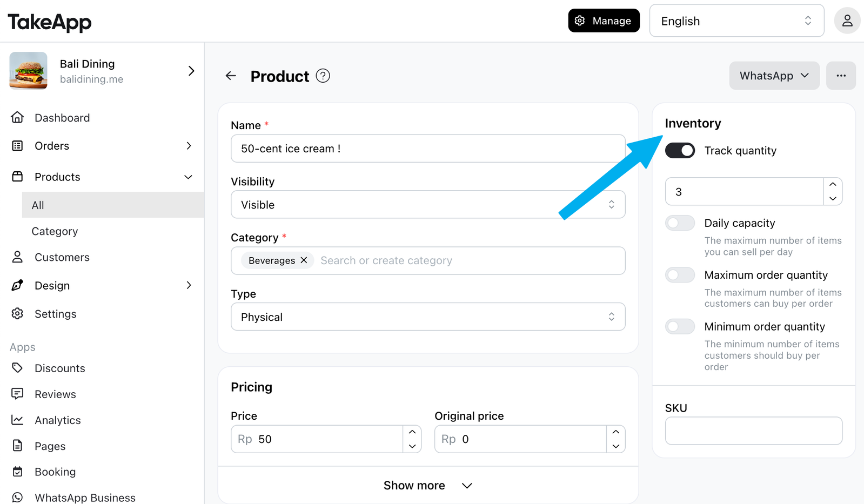Enable the Daily capacity toggle
Screen dimensions: 864x504
[680, 223]
